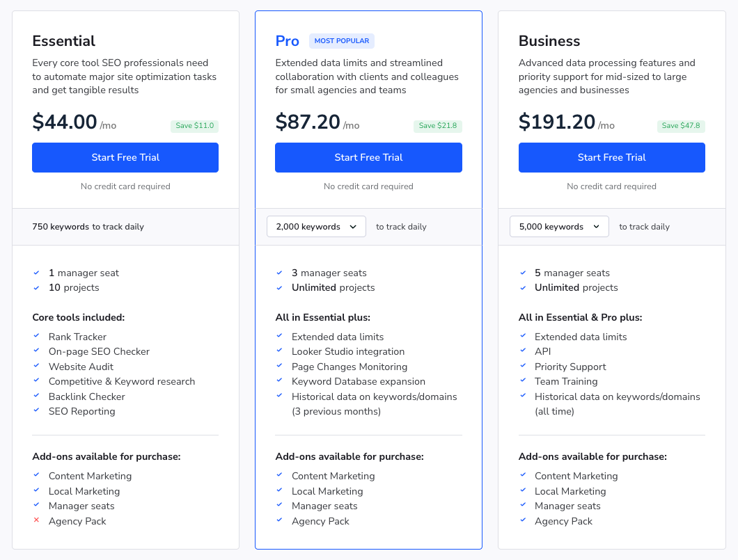The image size is (738, 560).
Task: Start Free Trial for the Essential plan
Action: coord(125,157)
